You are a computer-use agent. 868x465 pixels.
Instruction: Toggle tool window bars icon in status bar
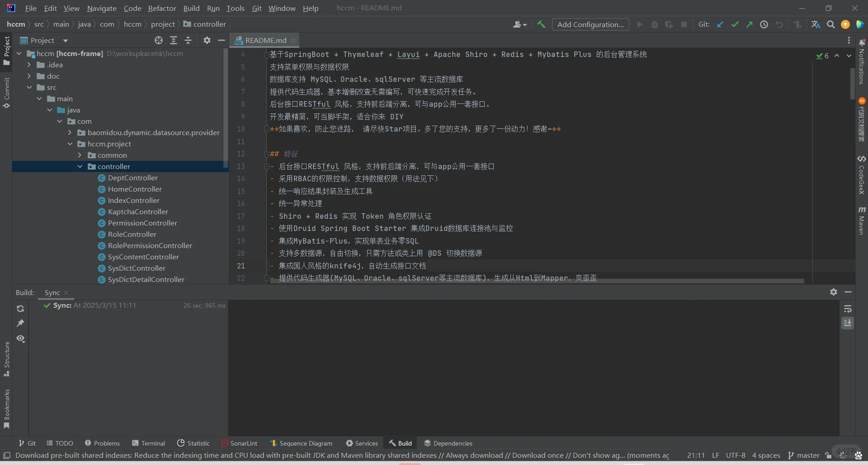(7, 455)
